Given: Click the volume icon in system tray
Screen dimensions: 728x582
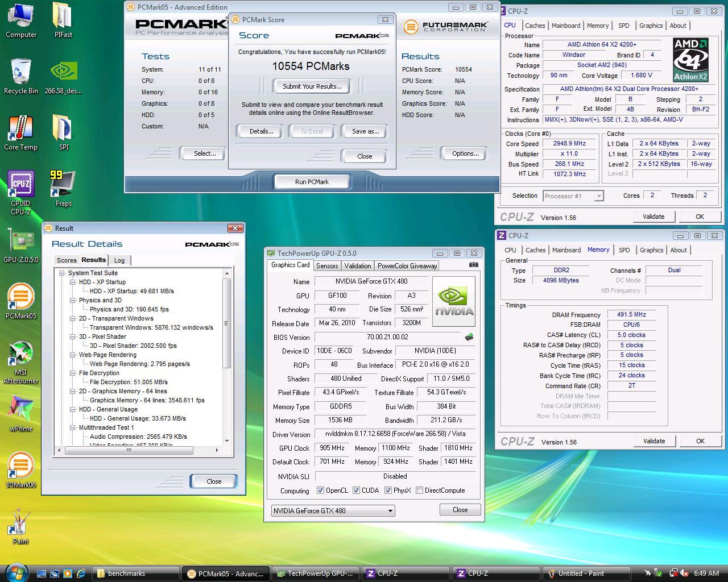Looking at the screenshot, I should (x=685, y=573).
